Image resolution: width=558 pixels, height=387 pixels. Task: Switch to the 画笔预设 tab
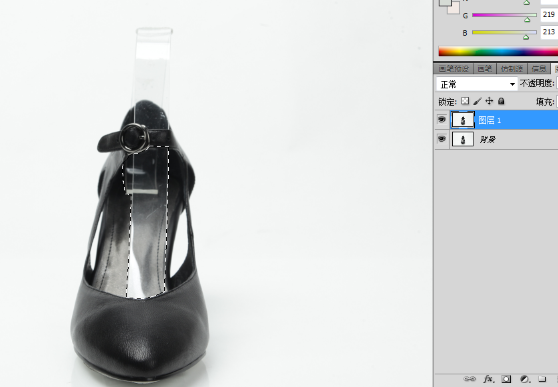click(453, 69)
